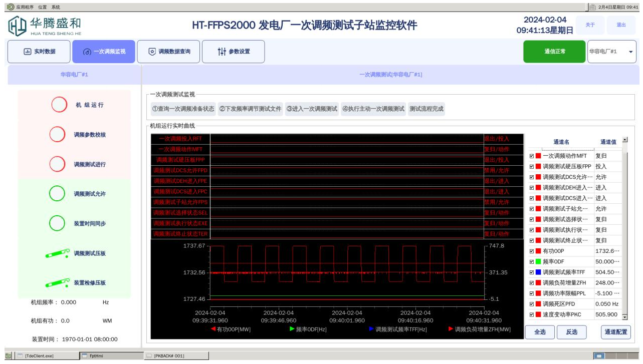Open the 位置 menu in top bar

[43, 8]
